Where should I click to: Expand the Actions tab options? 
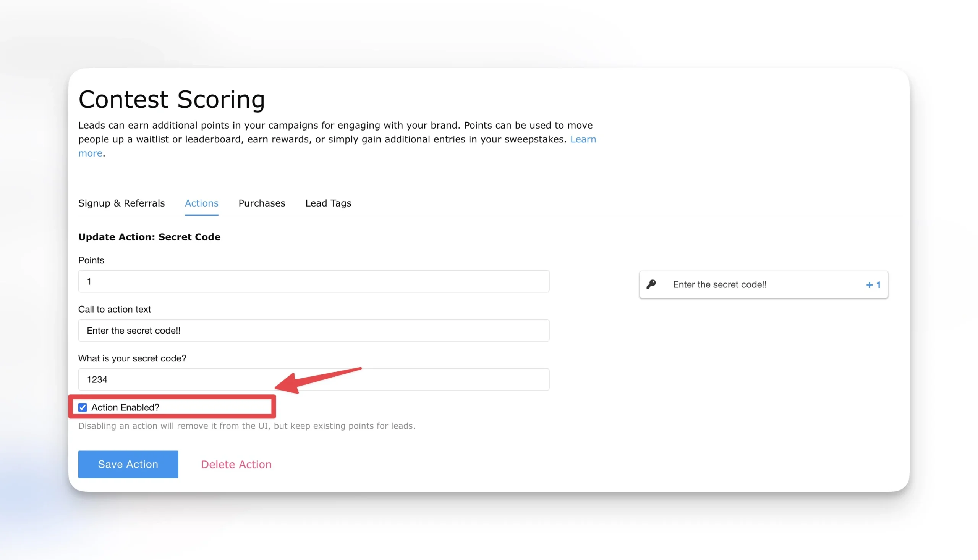tap(201, 203)
